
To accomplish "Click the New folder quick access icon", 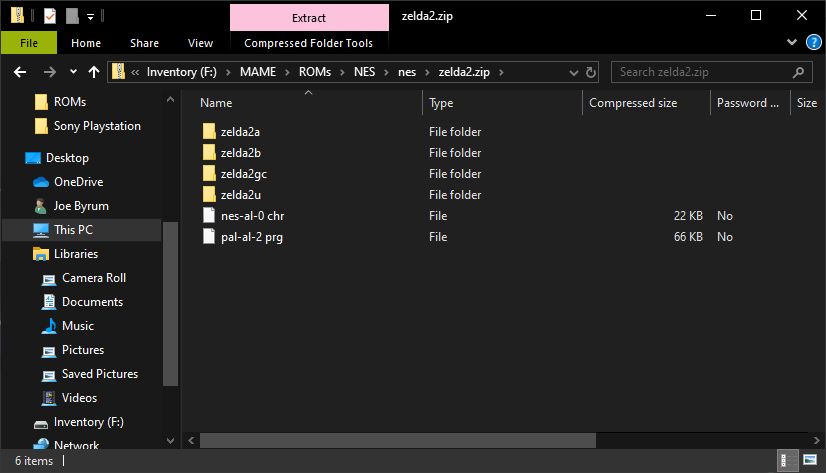I will click(x=72, y=16).
